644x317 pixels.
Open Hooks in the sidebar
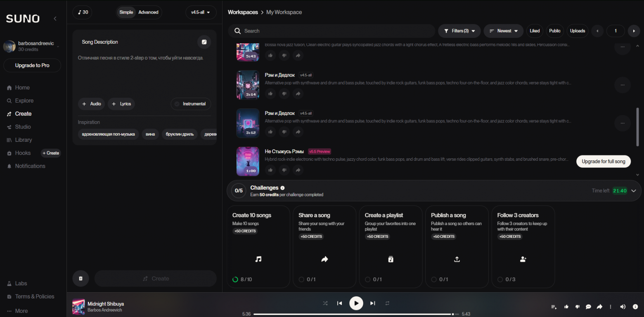click(x=19, y=153)
